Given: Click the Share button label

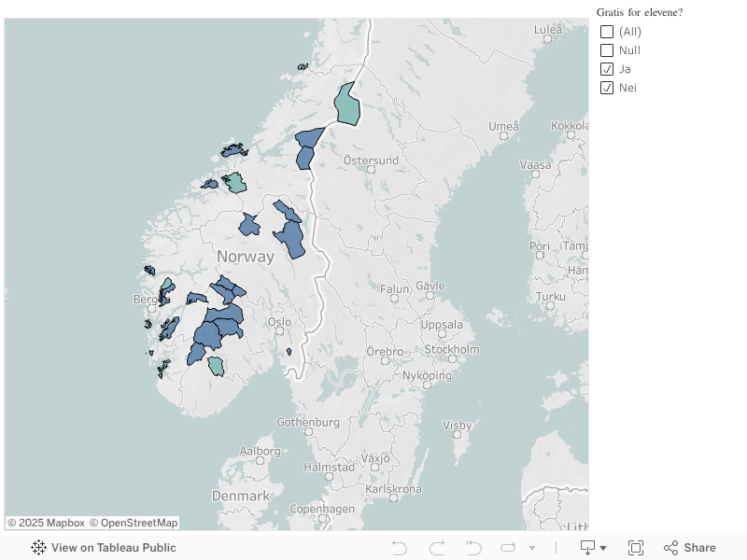Looking at the screenshot, I should tap(699, 548).
